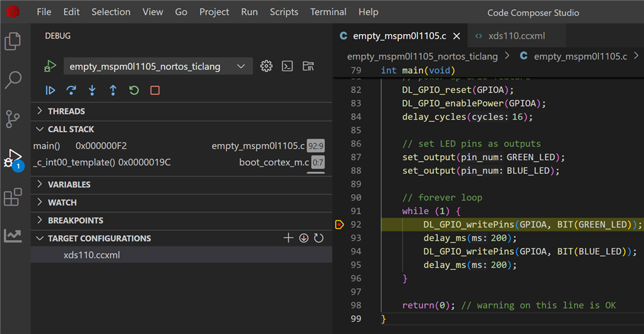Open the Run menu
This screenshot has width=644, height=334.
tap(249, 12)
